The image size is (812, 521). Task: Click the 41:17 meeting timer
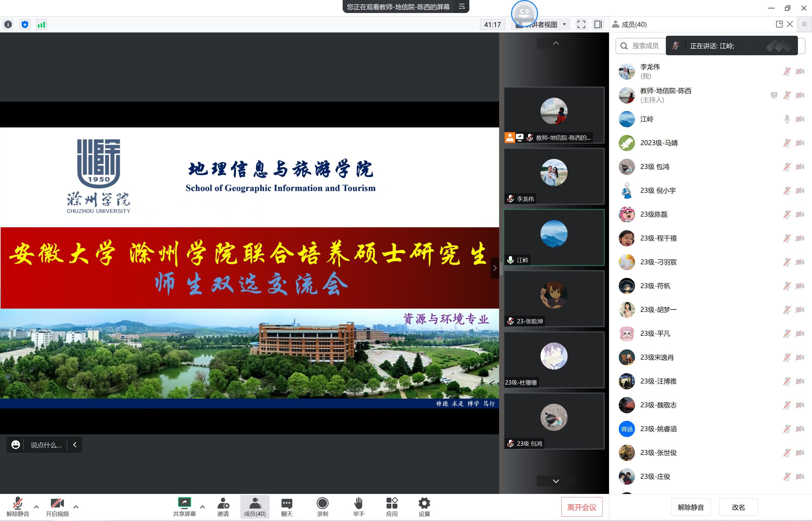coord(492,24)
